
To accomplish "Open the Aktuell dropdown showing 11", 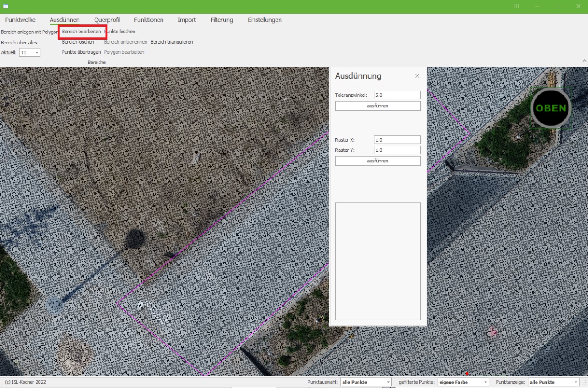I will click(30, 52).
